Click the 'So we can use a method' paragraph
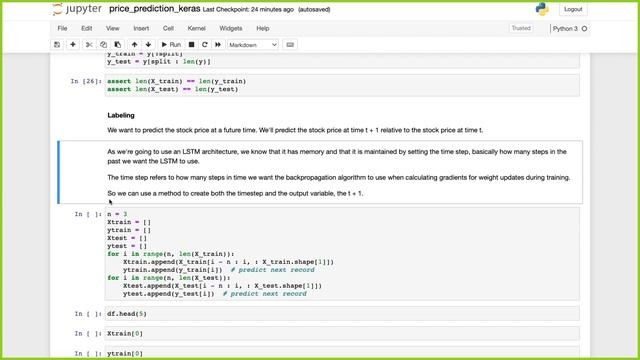 click(235, 193)
